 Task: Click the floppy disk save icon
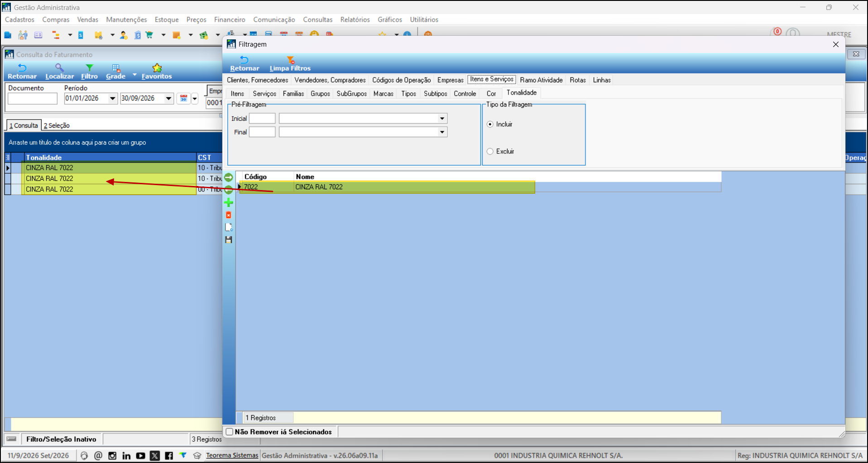tap(229, 240)
